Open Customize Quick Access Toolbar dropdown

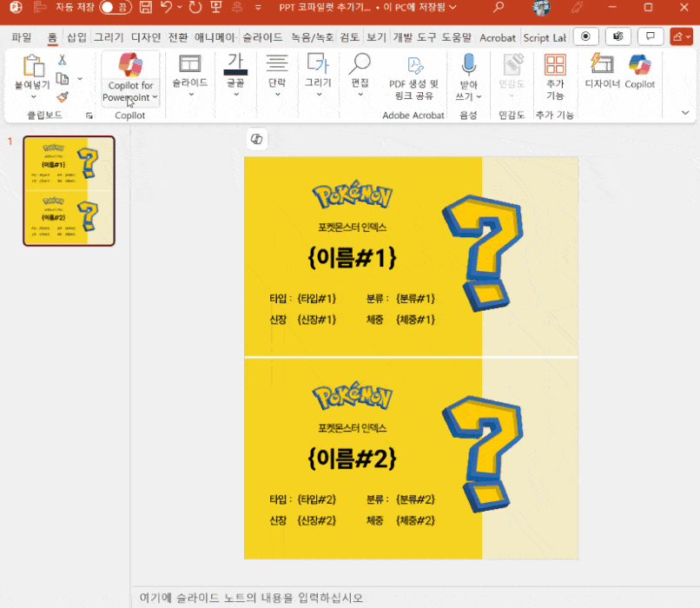pyautogui.click(x=258, y=8)
